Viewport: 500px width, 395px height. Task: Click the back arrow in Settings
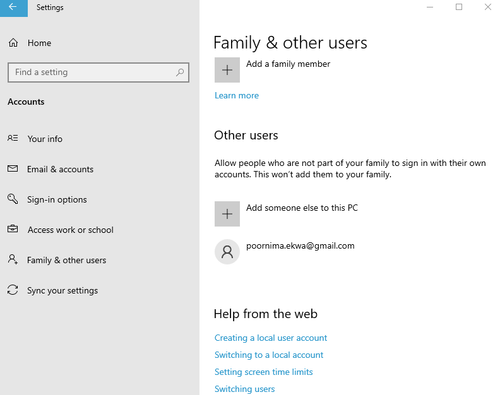pos(13,7)
